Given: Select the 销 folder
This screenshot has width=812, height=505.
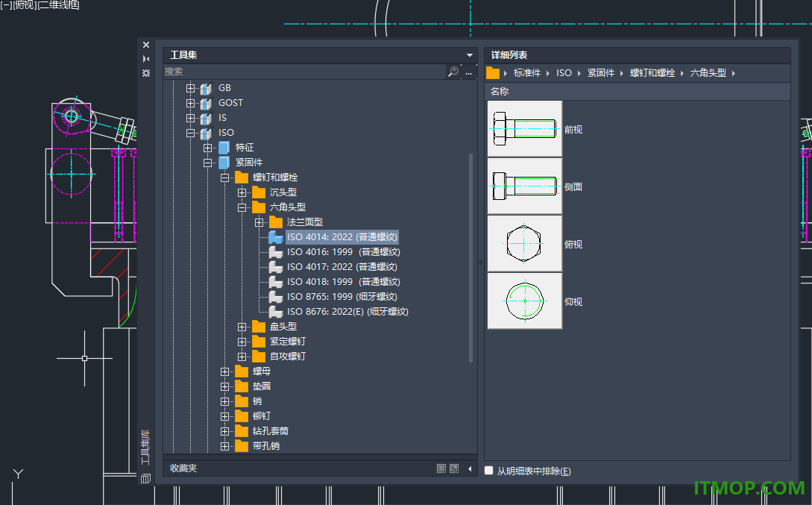Looking at the screenshot, I should 256,401.
